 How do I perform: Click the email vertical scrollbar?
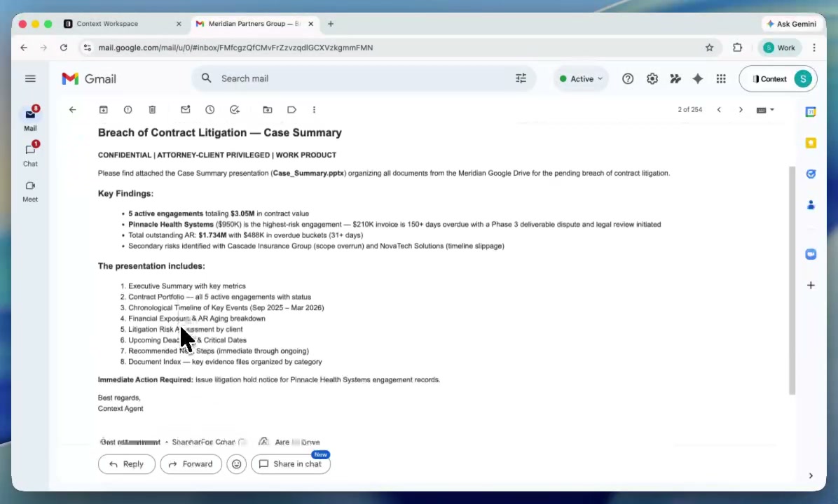792,280
